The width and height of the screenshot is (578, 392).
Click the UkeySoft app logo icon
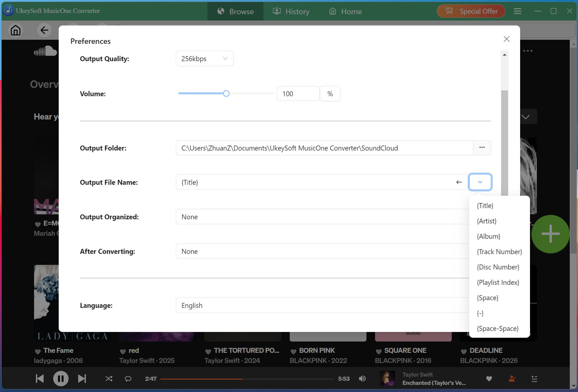[8, 10]
